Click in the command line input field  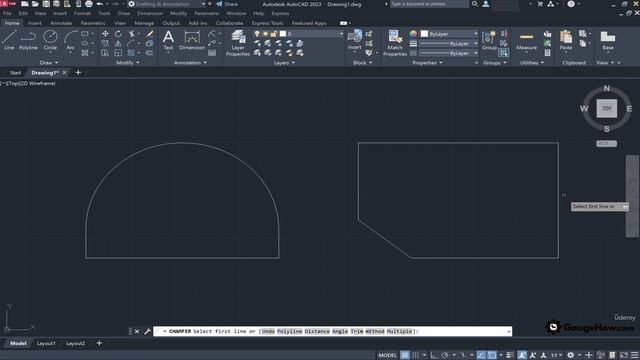(x=333, y=331)
